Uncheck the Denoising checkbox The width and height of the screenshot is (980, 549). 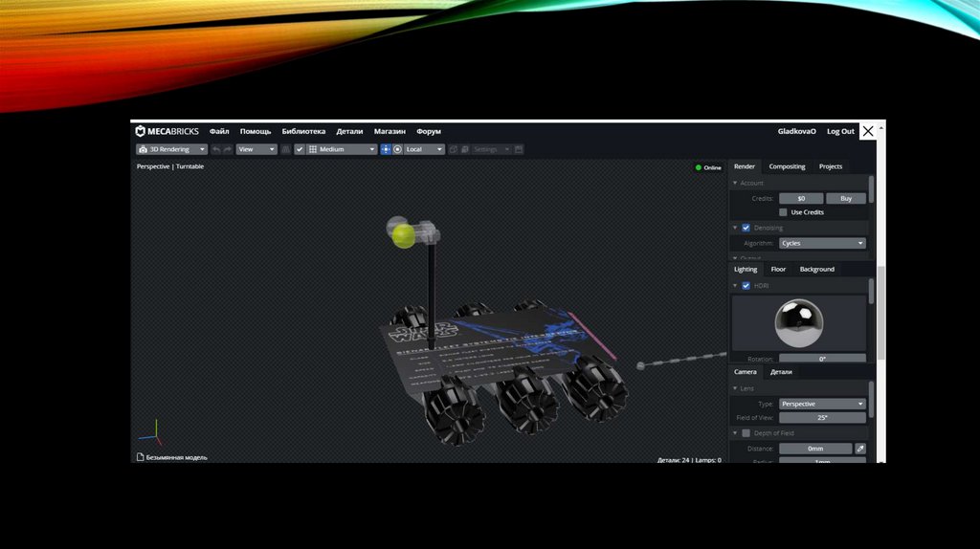click(x=746, y=228)
